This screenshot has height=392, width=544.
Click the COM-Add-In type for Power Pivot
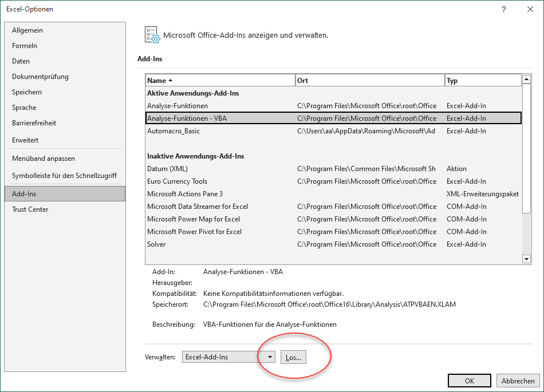(x=467, y=232)
